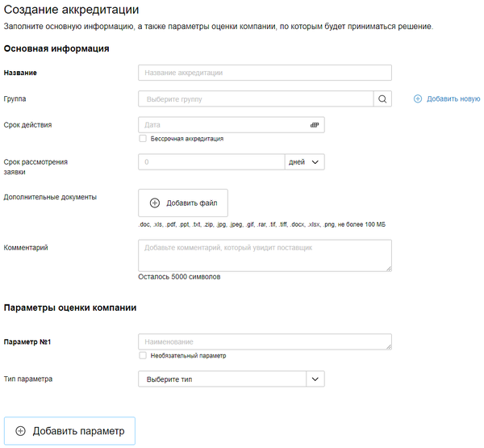Enable the Бессрочная аккредитация checkbox
The width and height of the screenshot is (484, 448).
pyautogui.click(x=143, y=139)
